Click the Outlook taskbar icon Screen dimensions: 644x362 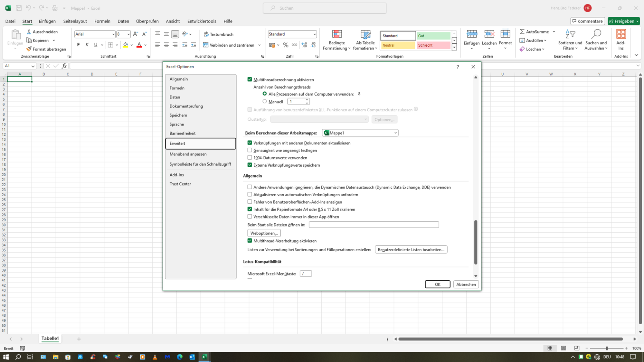(x=192, y=357)
